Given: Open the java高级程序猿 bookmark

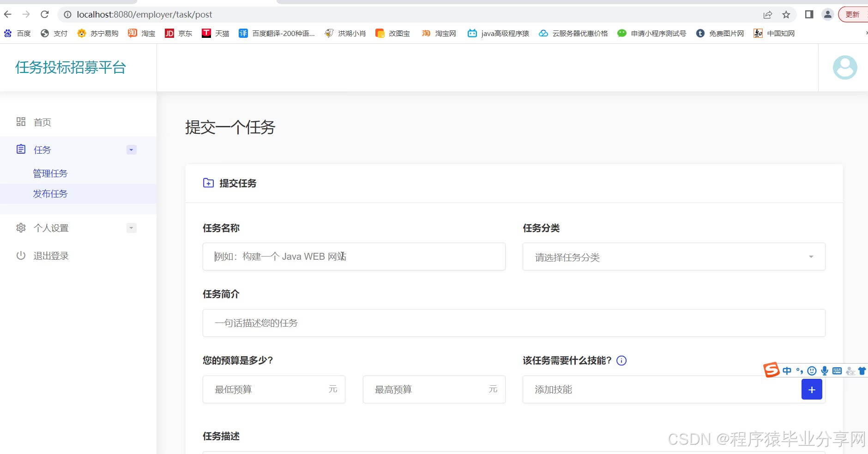Looking at the screenshot, I should coord(498,33).
